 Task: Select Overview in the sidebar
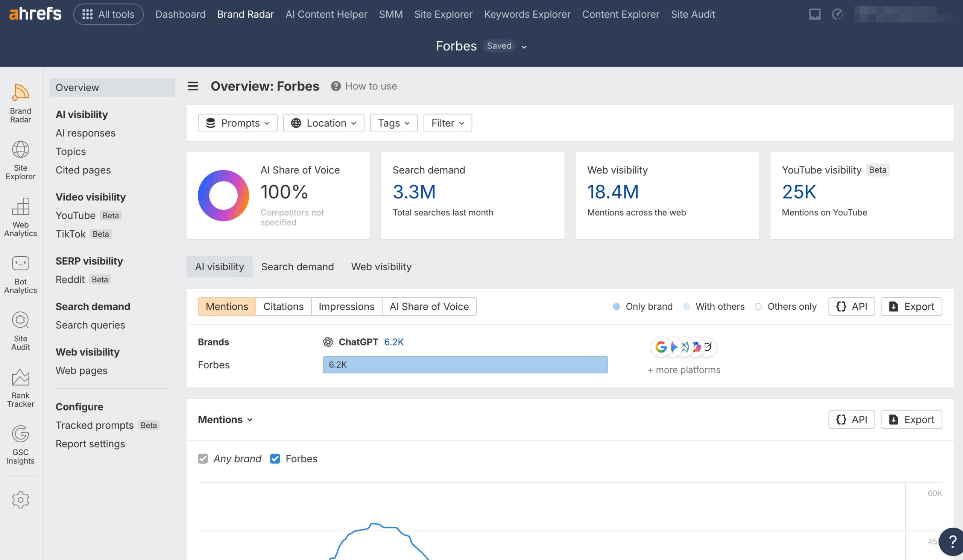[x=112, y=88]
